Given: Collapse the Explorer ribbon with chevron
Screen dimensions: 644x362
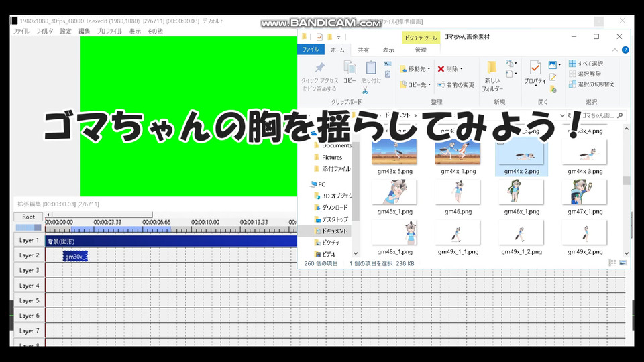Looking at the screenshot, I should (x=615, y=50).
